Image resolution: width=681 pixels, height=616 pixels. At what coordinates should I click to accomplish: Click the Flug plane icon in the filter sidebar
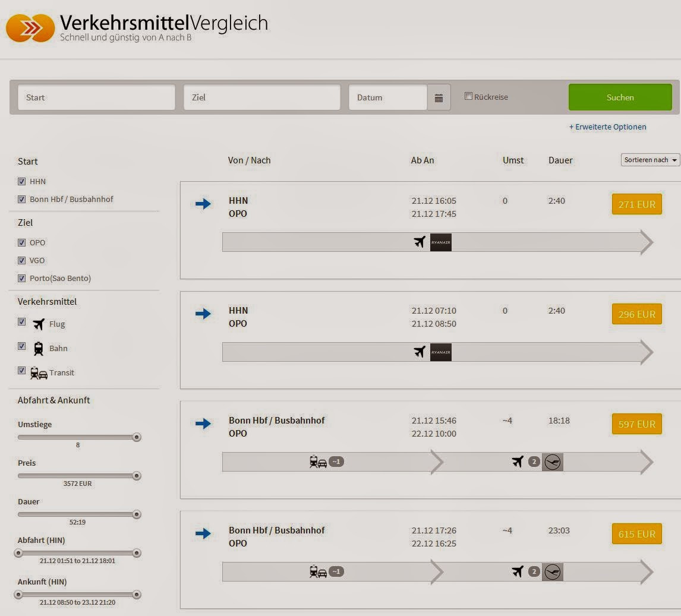[x=39, y=324]
